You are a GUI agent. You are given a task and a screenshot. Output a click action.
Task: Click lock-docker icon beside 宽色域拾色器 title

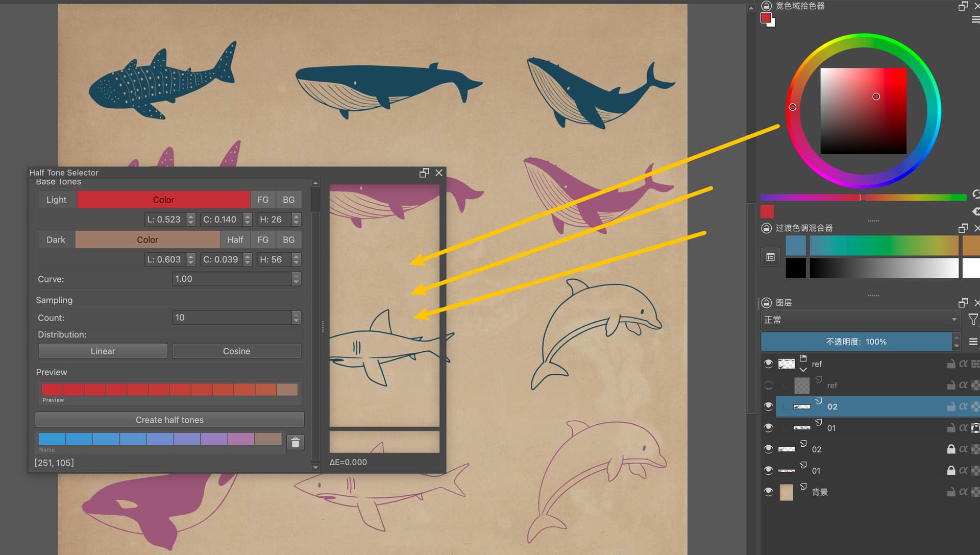click(x=766, y=6)
